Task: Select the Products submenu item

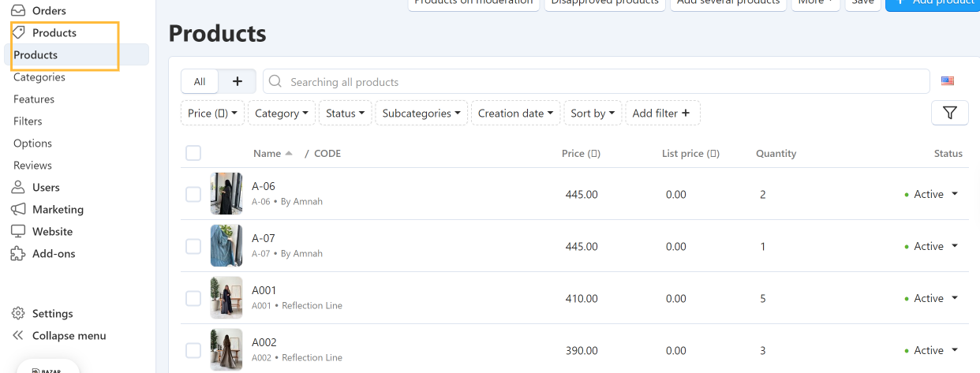Action: point(77,55)
